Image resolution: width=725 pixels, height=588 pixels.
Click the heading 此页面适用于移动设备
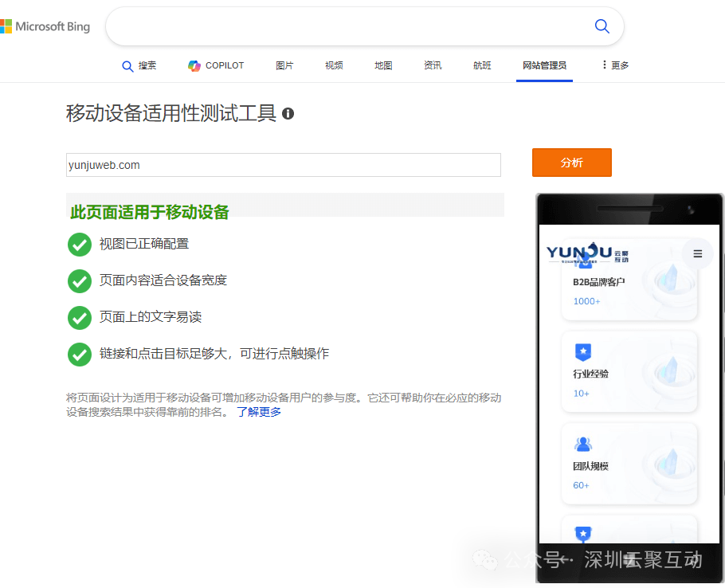(x=149, y=212)
